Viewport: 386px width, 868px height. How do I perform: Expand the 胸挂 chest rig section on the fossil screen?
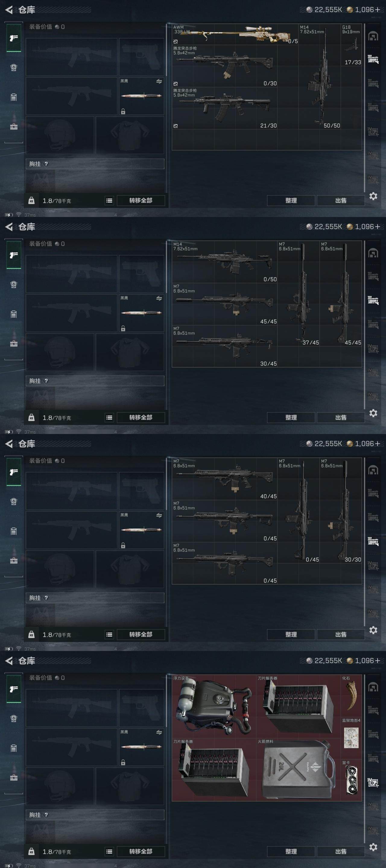point(95,815)
